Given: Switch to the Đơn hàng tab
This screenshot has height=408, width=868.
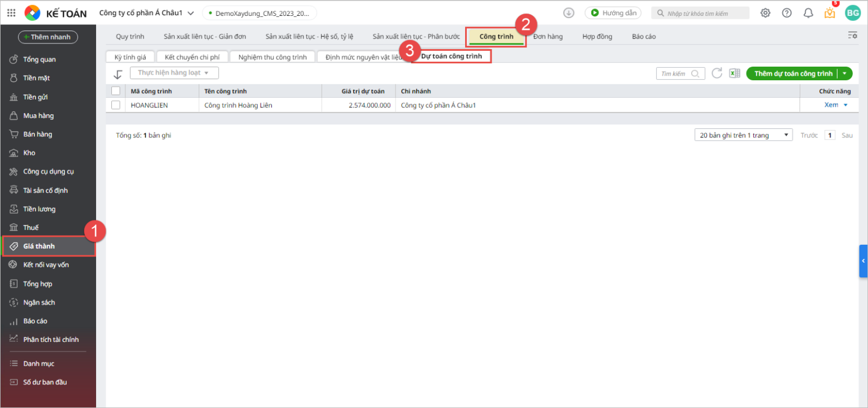Looking at the screenshot, I should pos(548,37).
